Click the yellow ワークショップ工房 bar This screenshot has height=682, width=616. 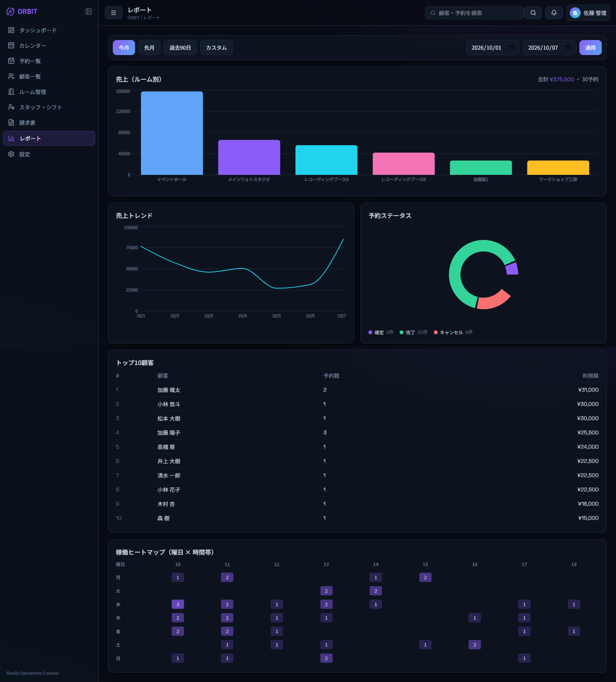coord(558,168)
